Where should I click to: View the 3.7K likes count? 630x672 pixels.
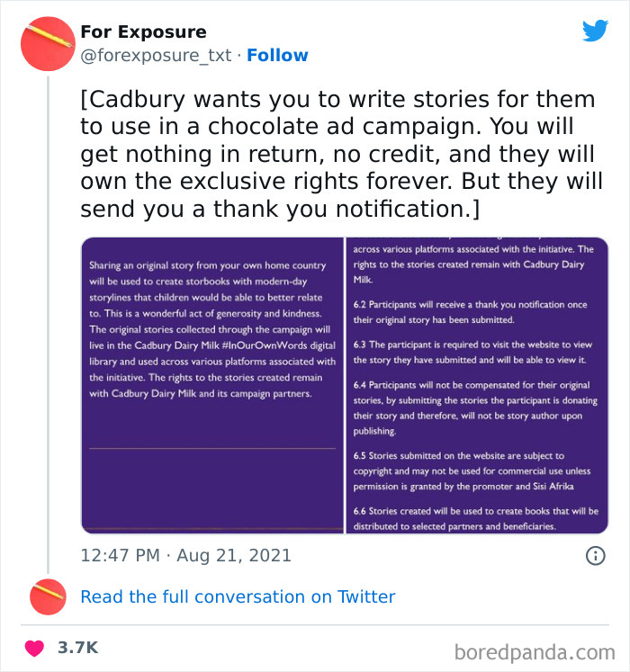[78, 648]
